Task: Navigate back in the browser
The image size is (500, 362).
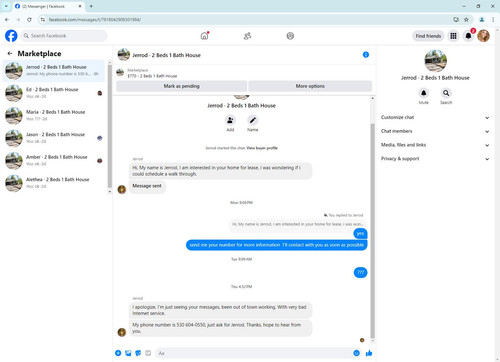Action: [x=7, y=20]
